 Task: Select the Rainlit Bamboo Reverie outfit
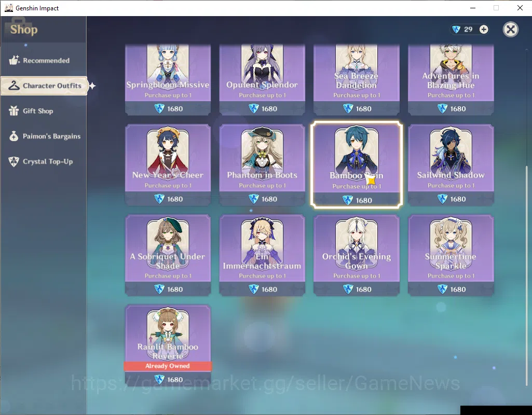point(168,345)
